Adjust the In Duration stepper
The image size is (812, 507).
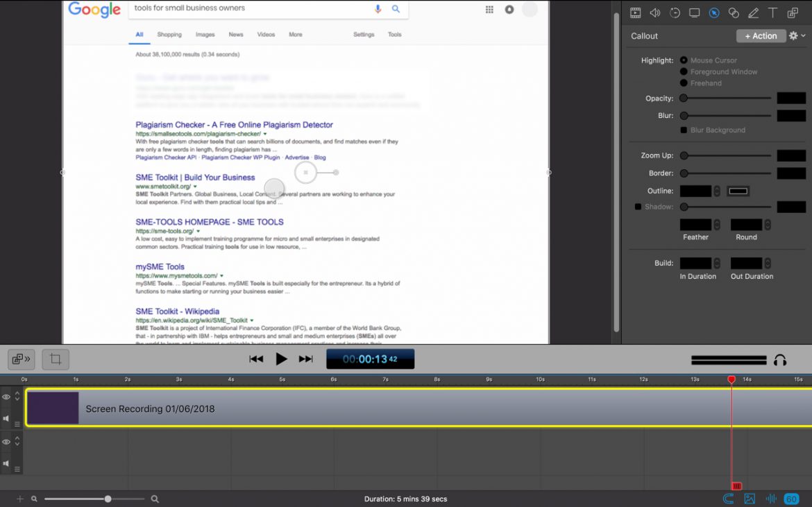coord(717,263)
